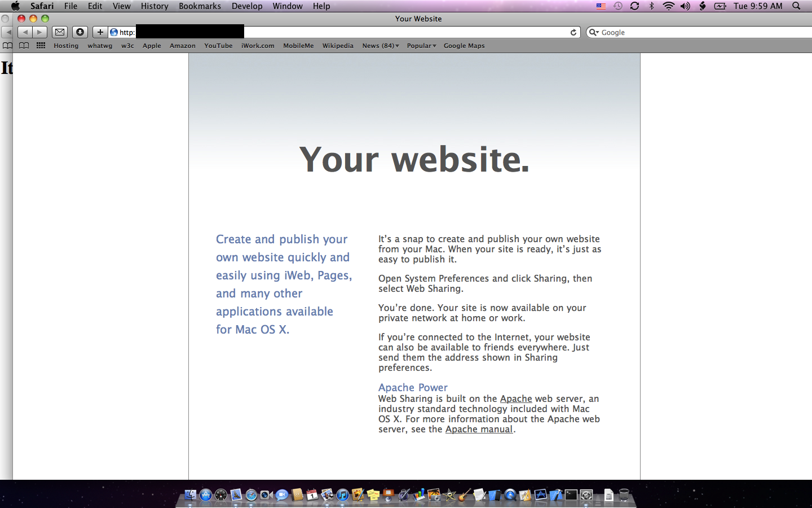The width and height of the screenshot is (812, 508).
Task: Open the Window menu
Action: click(x=288, y=6)
